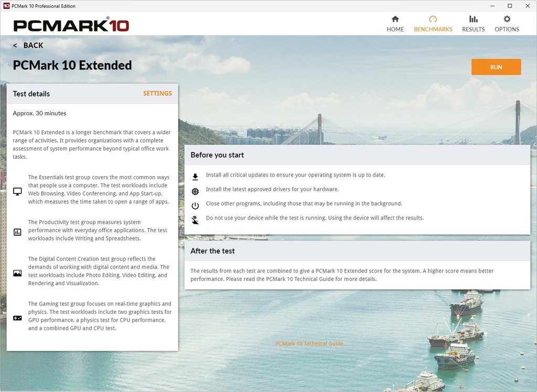Viewport: 537px width, 392px height.
Task: Click the Gaming controller icon
Action: click(x=17, y=318)
